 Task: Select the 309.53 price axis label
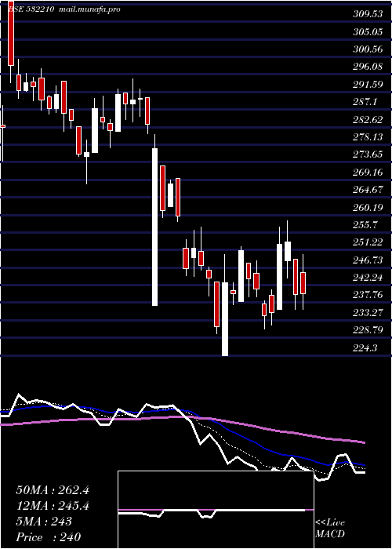368,14
